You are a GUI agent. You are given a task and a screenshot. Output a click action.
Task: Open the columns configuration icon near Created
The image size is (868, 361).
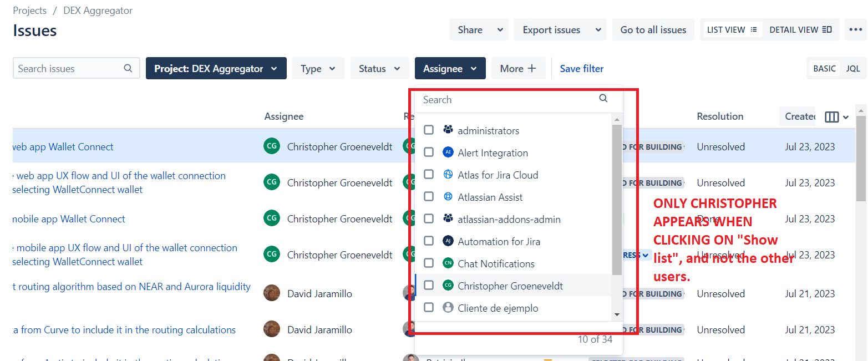point(832,116)
